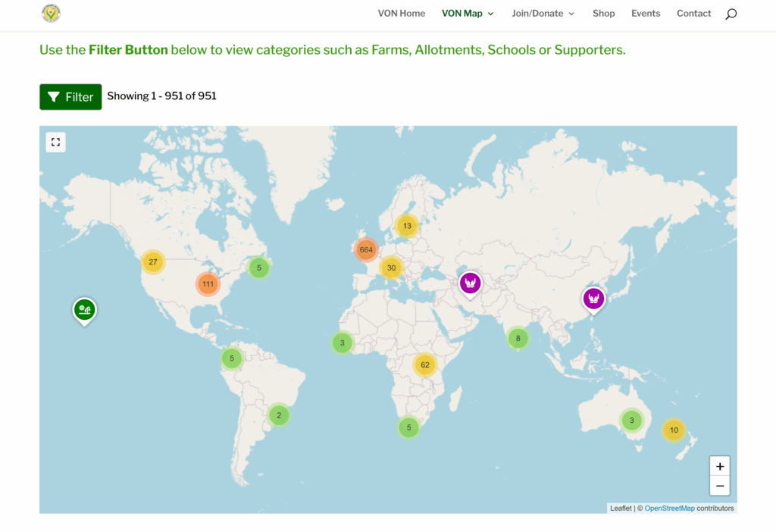This screenshot has width=776, height=532.
Task: Open the 62 cluster in East Africa
Action: pyautogui.click(x=425, y=365)
